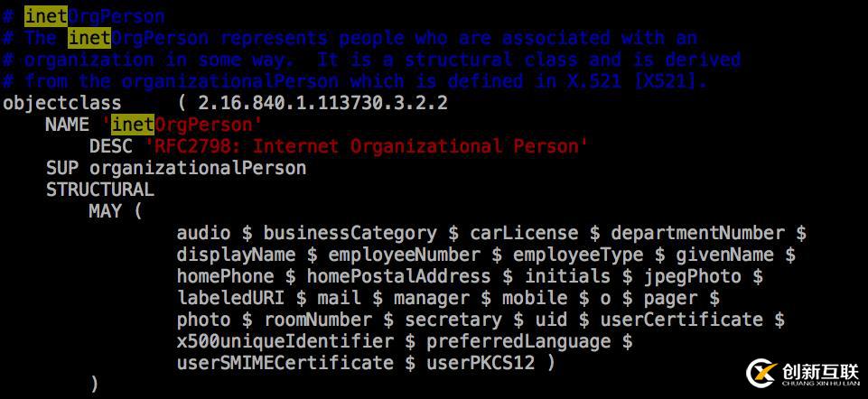
Task: Click the MAY keyword
Action: (105, 211)
